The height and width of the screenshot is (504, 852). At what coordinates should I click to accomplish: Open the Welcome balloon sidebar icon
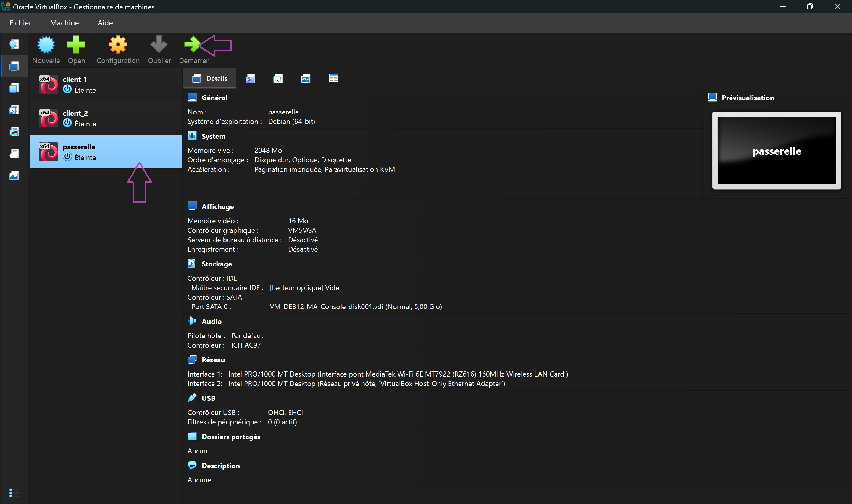pyautogui.click(x=14, y=44)
